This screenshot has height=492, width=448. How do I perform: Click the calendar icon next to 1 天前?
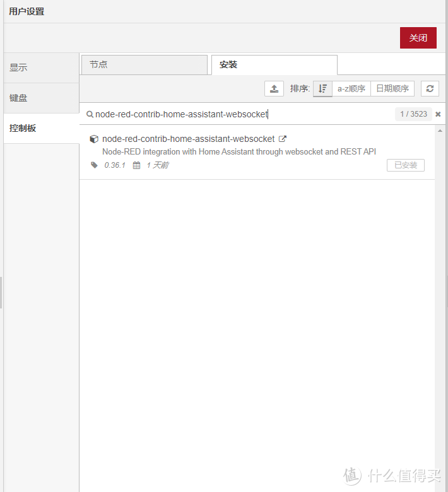click(136, 165)
